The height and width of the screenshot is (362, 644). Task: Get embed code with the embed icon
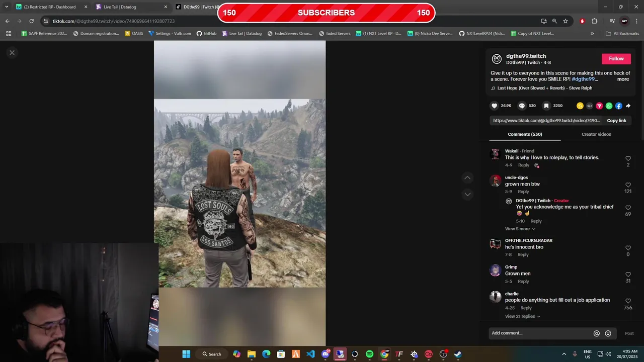tap(590, 106)
